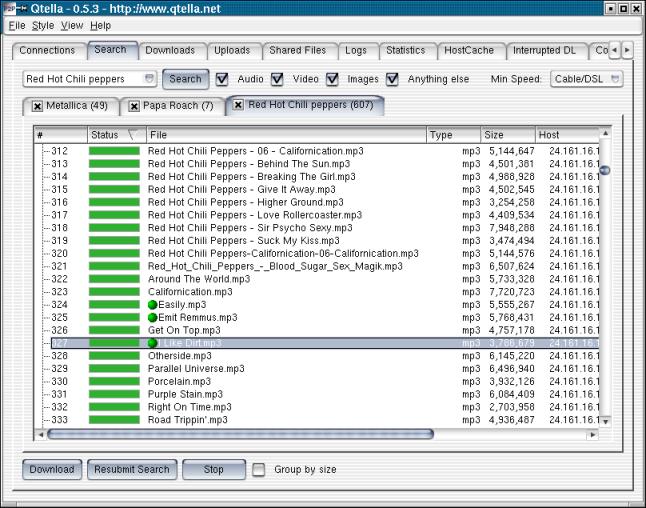
Task: Close the Red Hot Chili peppers (607) tab
Action: coord(238,105)
